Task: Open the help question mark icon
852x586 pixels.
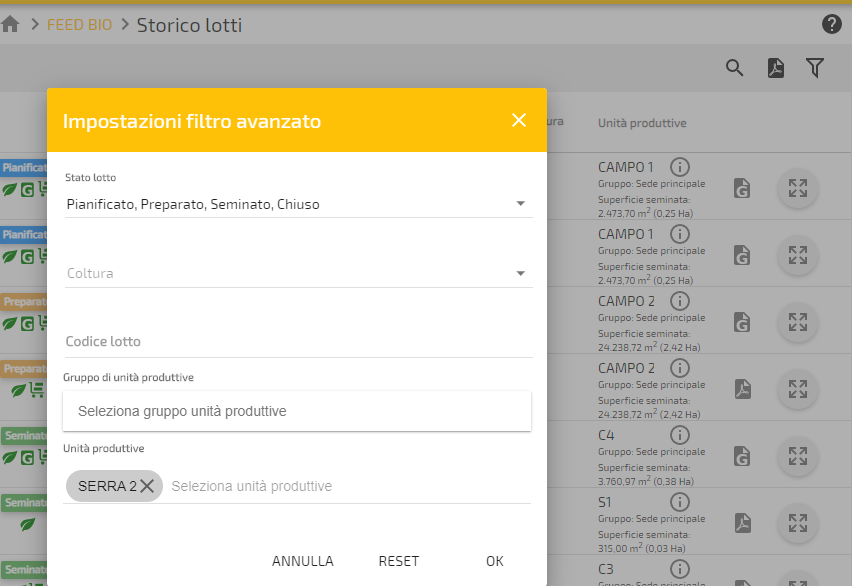Action: 831,25
